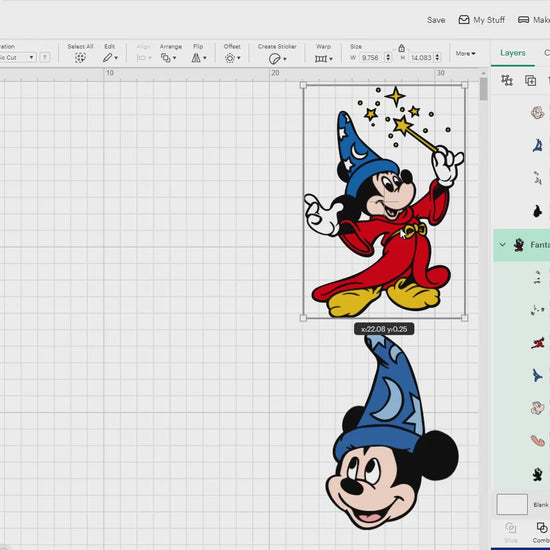This screenshot has height=550, width=550.
Task: Click the Select All icon
Action: [80, 58]
